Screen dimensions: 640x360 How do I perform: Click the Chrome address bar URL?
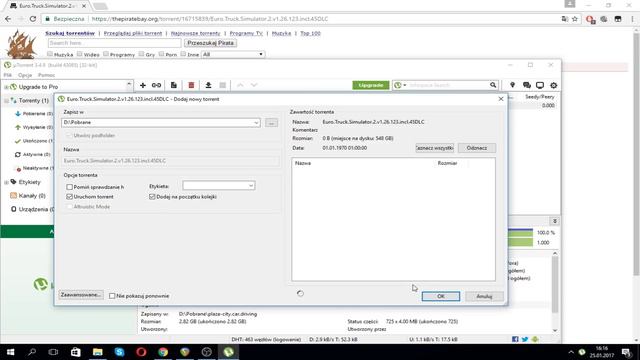tap(210, 19)
